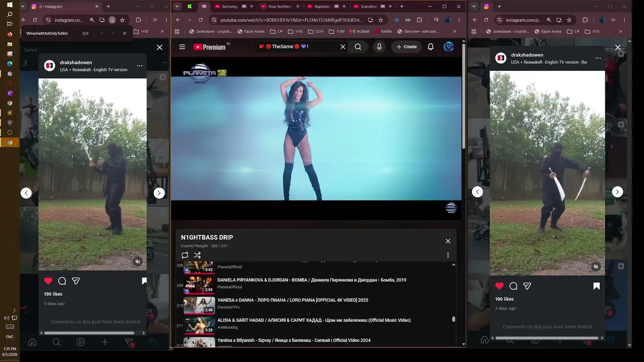
Task: Clear the YouTube search box text
Action: [343, 47]
